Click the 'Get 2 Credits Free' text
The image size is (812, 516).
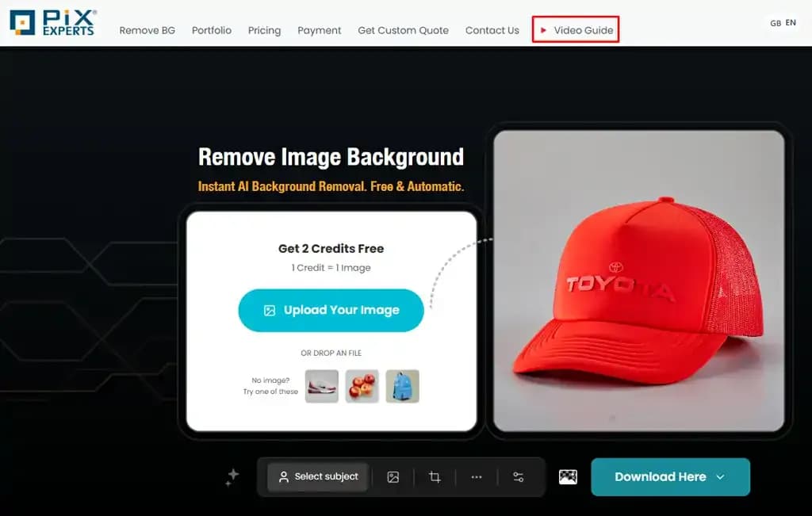tap(331, 248)
